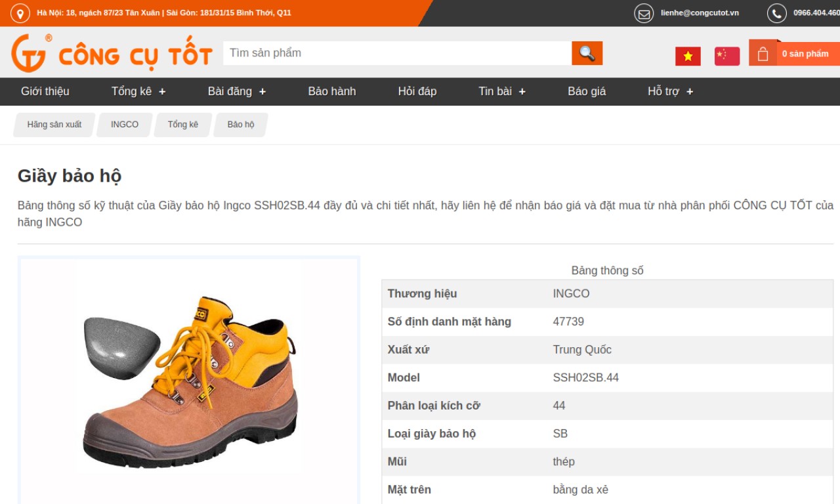Open the shopping bag cart icon
Viewport: 840px width, 504px height.
coord(763,53)
